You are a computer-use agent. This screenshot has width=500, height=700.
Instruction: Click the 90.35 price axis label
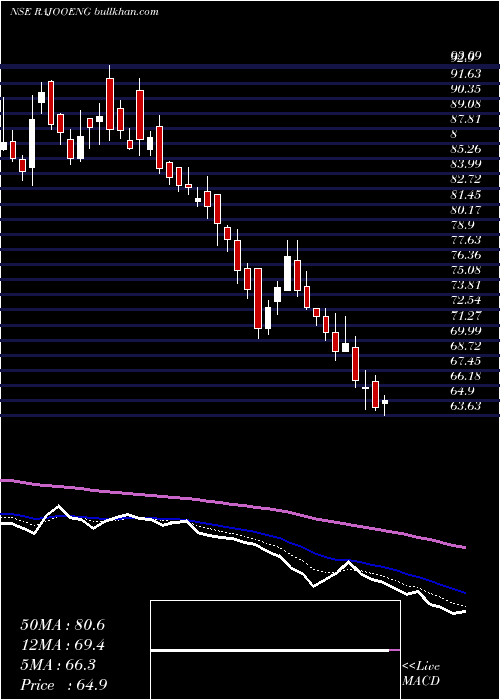pyautogui.click(x=465, y=89)
